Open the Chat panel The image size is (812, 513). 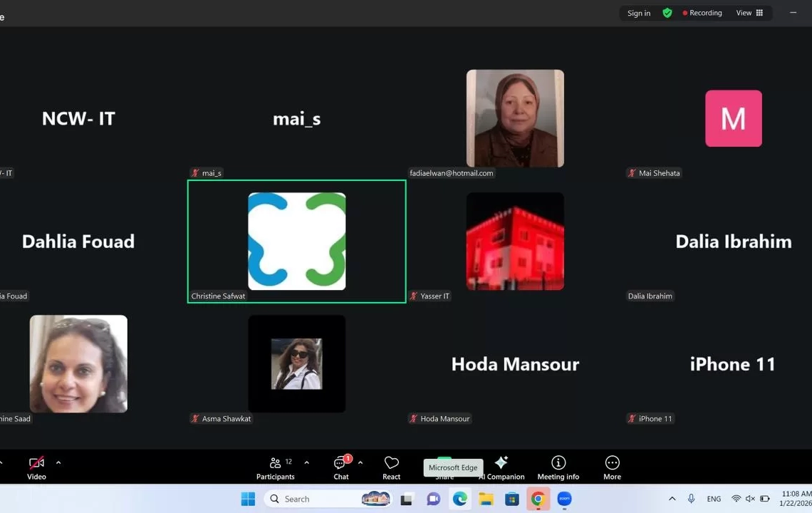pos(341,467)
